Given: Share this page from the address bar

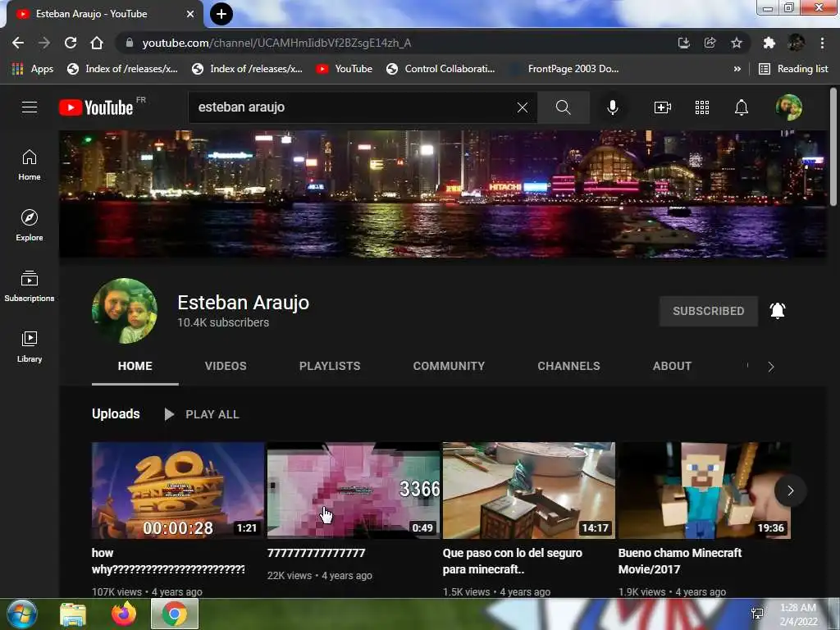Looking at the screenshot, I should pos(710,43).
